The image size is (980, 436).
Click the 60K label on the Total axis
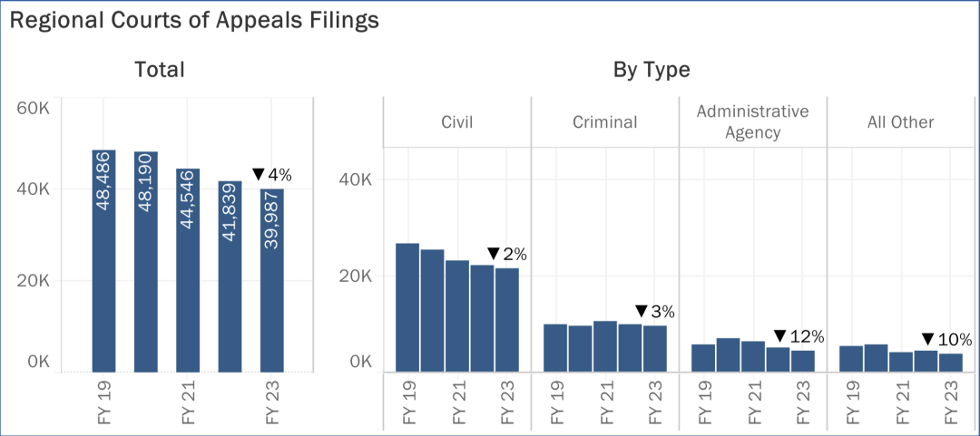[x=34, y=109]
